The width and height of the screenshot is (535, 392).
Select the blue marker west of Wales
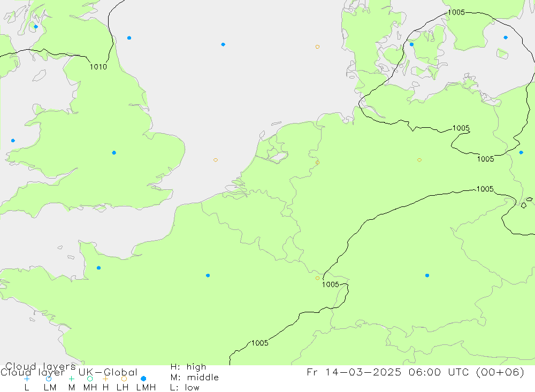click(13, 141)
